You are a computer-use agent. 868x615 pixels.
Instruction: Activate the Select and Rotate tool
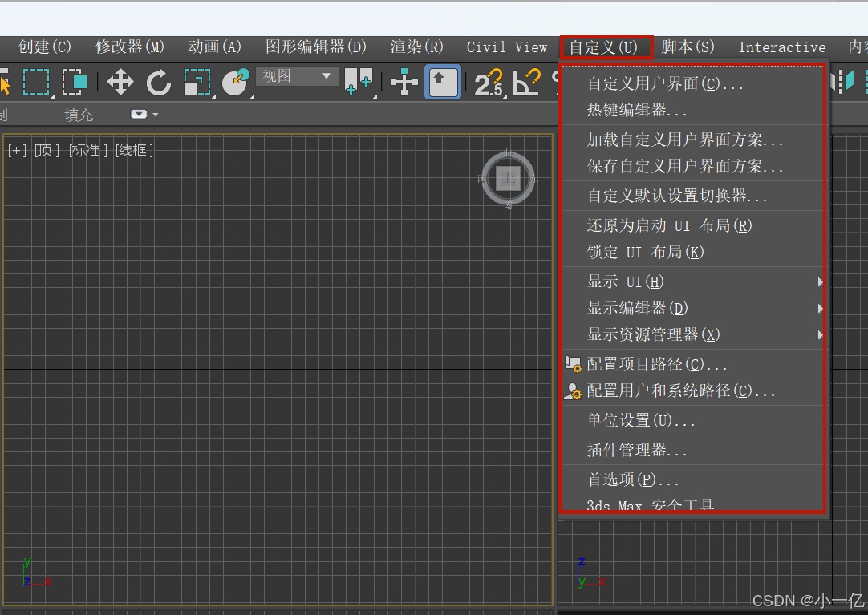158,83
